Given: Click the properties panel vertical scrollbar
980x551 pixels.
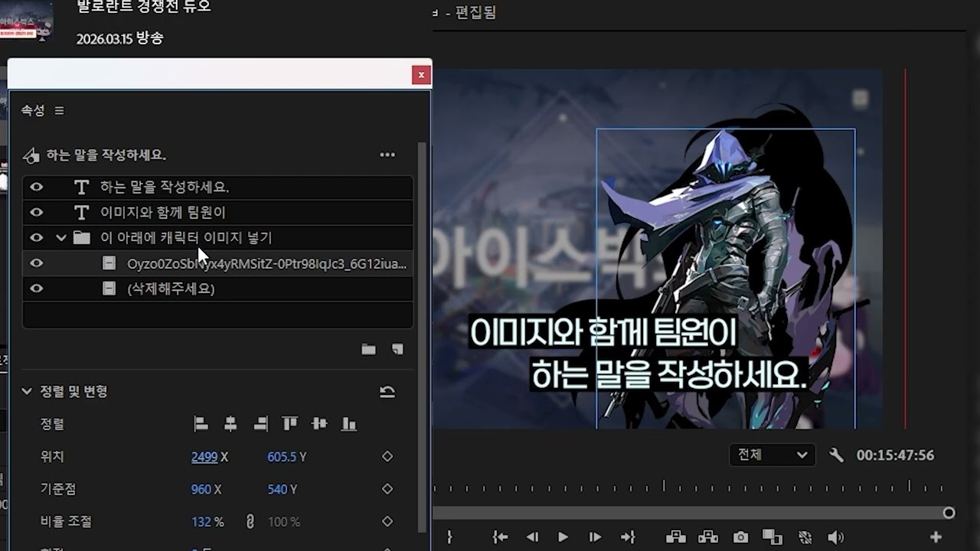Looking at the screenshot, I should tap(421, 337).
